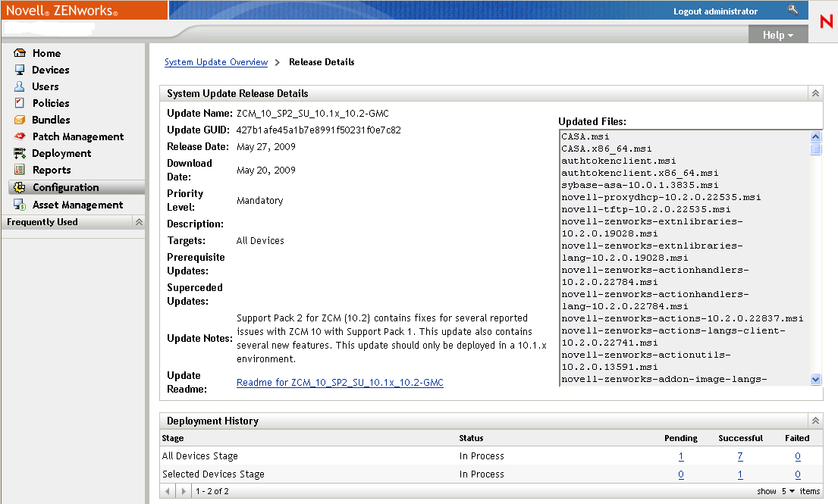
Task: Click Failed count 0 for All Devices Stage
Action: coord(797,456)
